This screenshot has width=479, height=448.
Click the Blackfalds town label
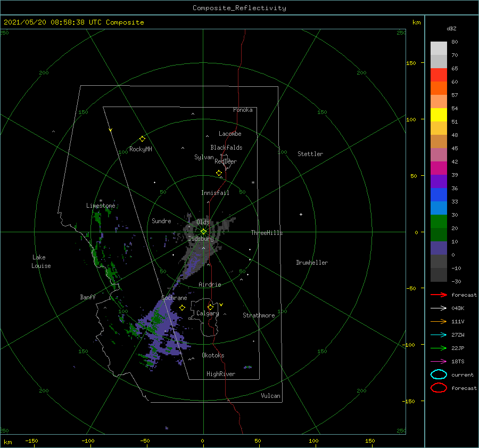tap(226, 148)
